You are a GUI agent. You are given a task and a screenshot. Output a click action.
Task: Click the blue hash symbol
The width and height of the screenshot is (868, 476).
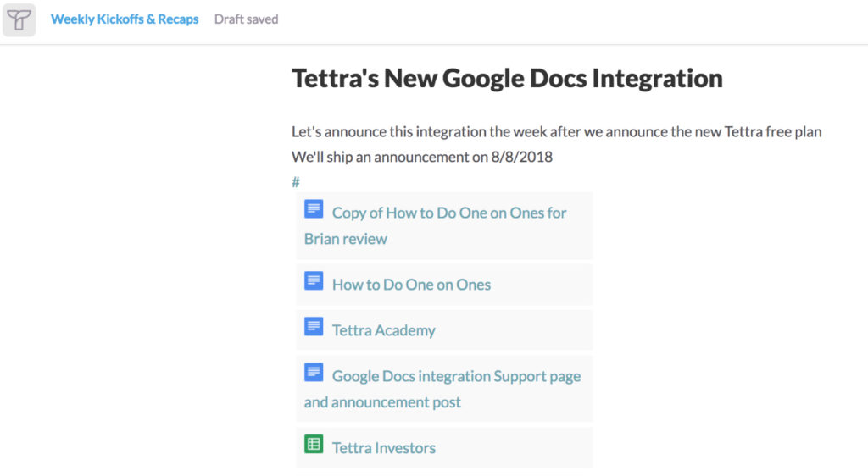[296, 181]
